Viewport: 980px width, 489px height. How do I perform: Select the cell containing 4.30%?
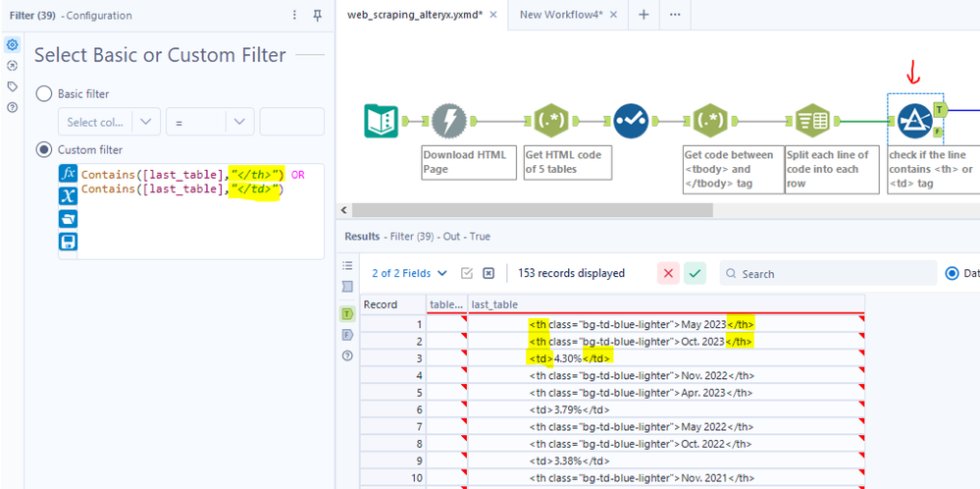[x=666, y=358]
